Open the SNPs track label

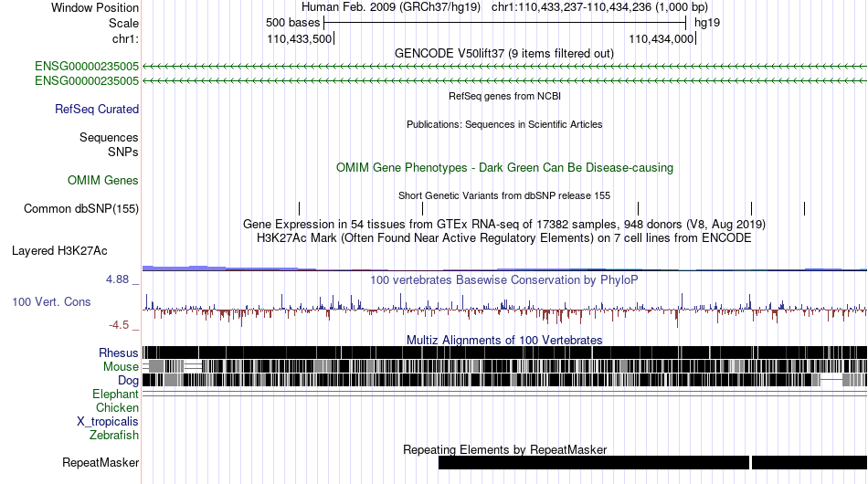tap(123, 152)
